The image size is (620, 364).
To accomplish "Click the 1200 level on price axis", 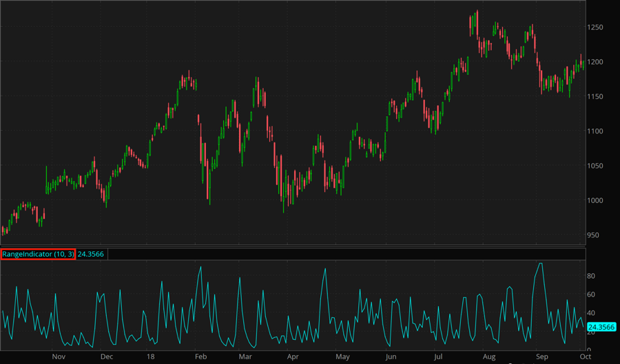I will pyautogui.click(x=597, y=62).
